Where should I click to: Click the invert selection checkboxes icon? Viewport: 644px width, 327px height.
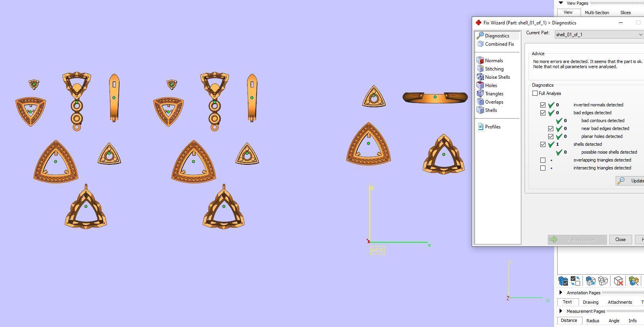pyautogui.click(x=575, y=281)
